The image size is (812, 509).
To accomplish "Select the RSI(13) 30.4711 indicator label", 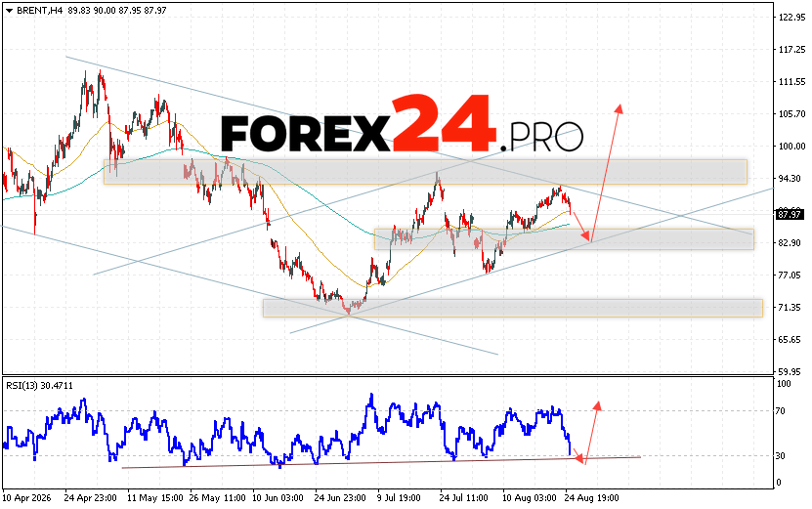I will click(x=39, y=386).
